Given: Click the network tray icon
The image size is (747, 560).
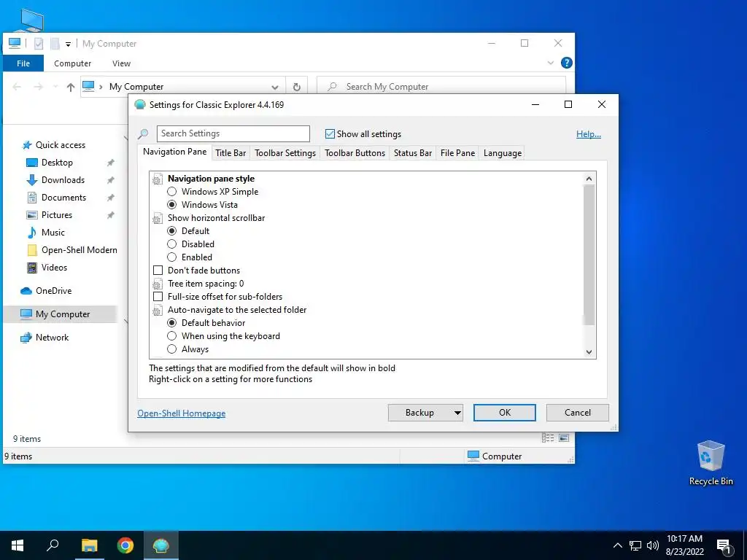Looking at the screenshot, I should tap(635, 545).
